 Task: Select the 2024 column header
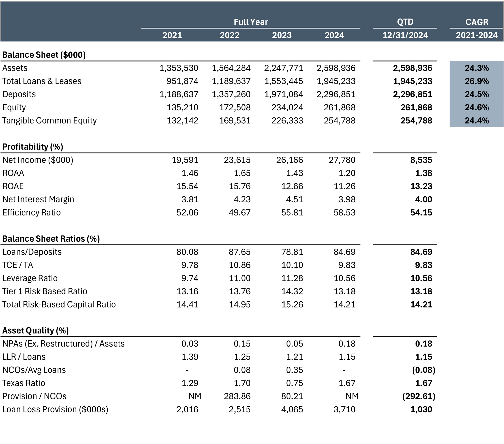pos(334,35)
